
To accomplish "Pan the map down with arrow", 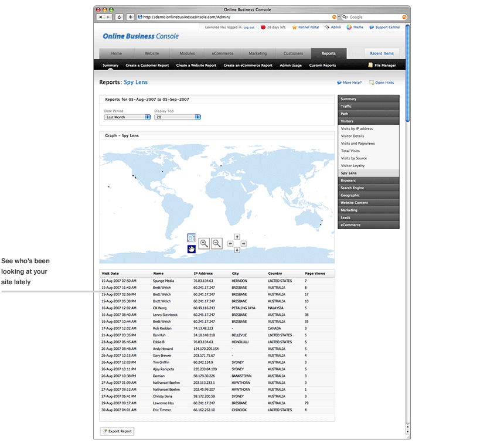I will pyautogui.click(x=237, y=250).
